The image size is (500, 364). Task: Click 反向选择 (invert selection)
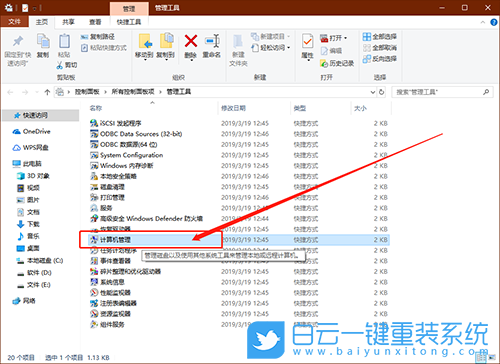point(380,59)
